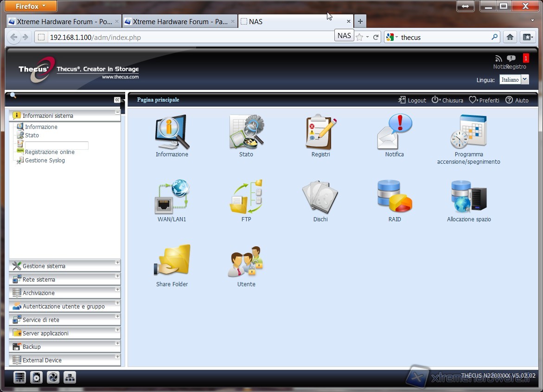Image resolution: width=543 pixels, height=392 pixels.
Task: Expand the Archiviazione sidebar section
Action: click(38, 293)
